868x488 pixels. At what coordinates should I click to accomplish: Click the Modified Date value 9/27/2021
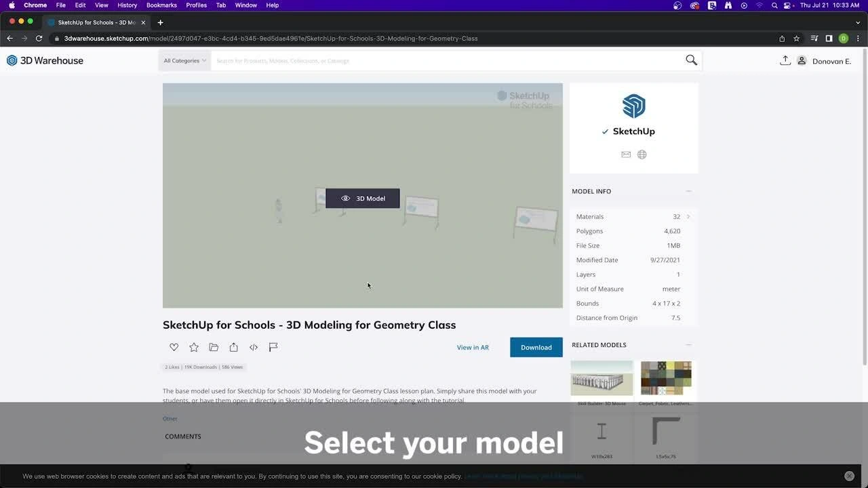click(665, 260)
